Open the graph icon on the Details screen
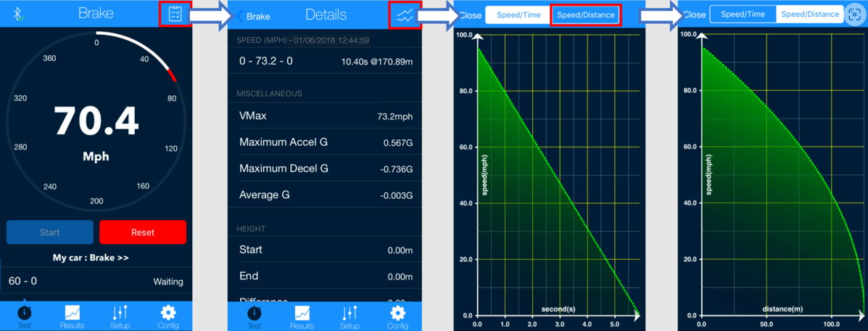The height and width of the screenshot is (331, 868). pos(405,15)
